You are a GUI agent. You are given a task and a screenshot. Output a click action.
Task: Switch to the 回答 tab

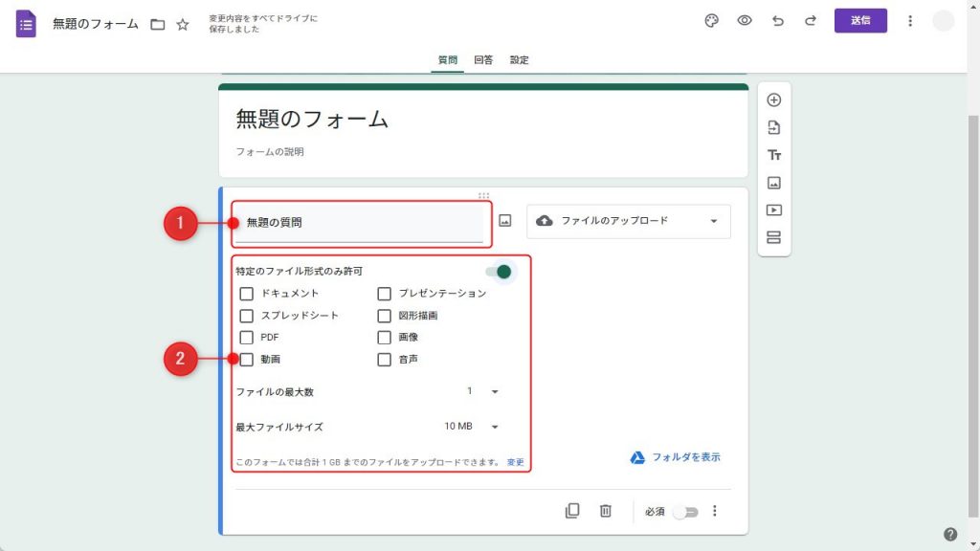(x=483, y=60)
